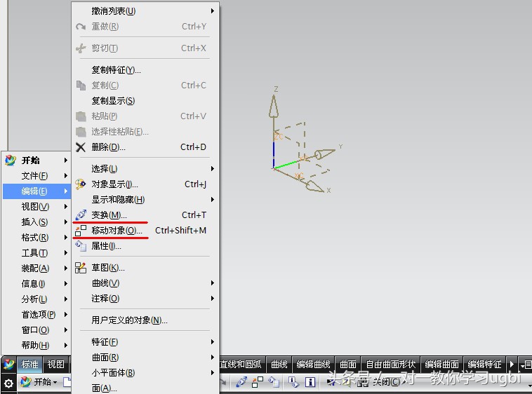Choose 复制显示(S) in Edit menu
532x394 pixels.
[x=145, y=101]
